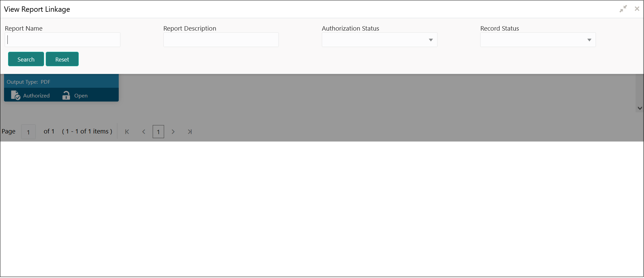The image size is (644, 278).
Task: Click the Reset button
Action: click(x=62, y=59)
